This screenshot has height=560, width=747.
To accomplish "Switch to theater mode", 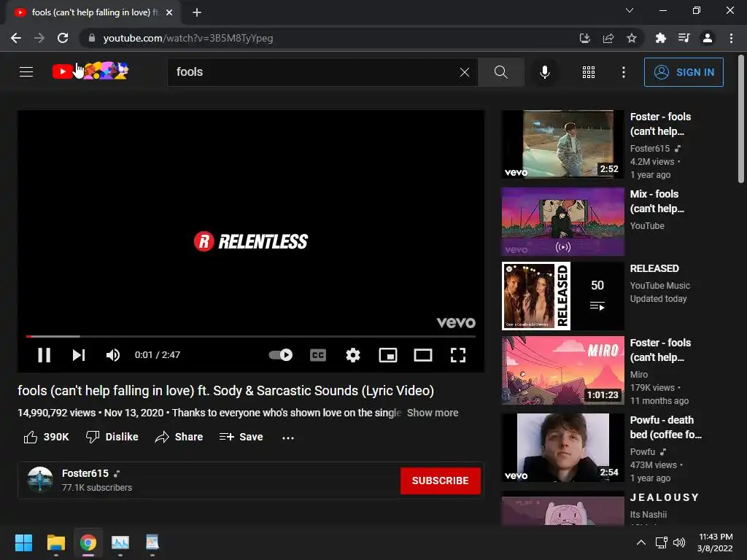I will pyautogui.click(x=423, y=355).
